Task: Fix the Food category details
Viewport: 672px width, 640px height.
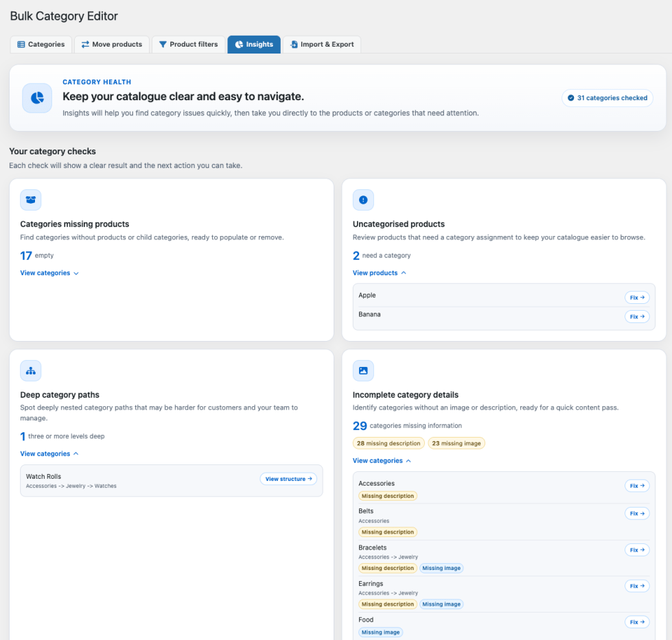Action: pos(637,622)
